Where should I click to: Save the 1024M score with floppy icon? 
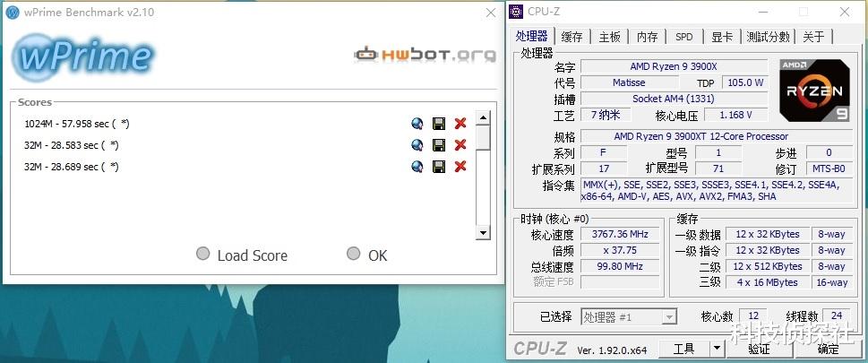click(x=439, y=124)
